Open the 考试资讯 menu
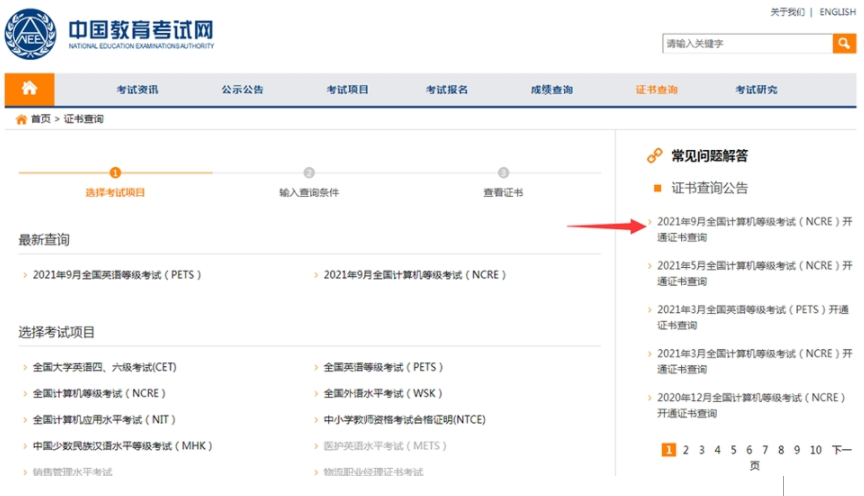 tap(137, 89)
